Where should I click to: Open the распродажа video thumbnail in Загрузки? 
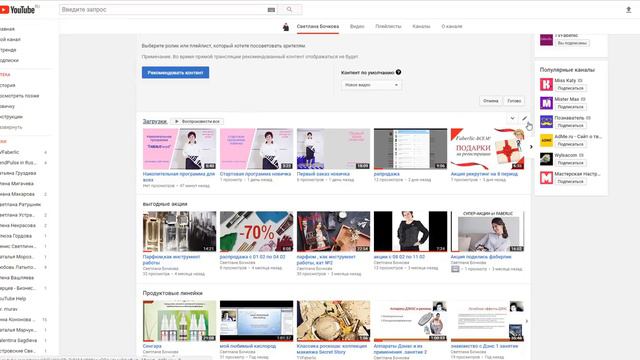(x=410, y=149)
